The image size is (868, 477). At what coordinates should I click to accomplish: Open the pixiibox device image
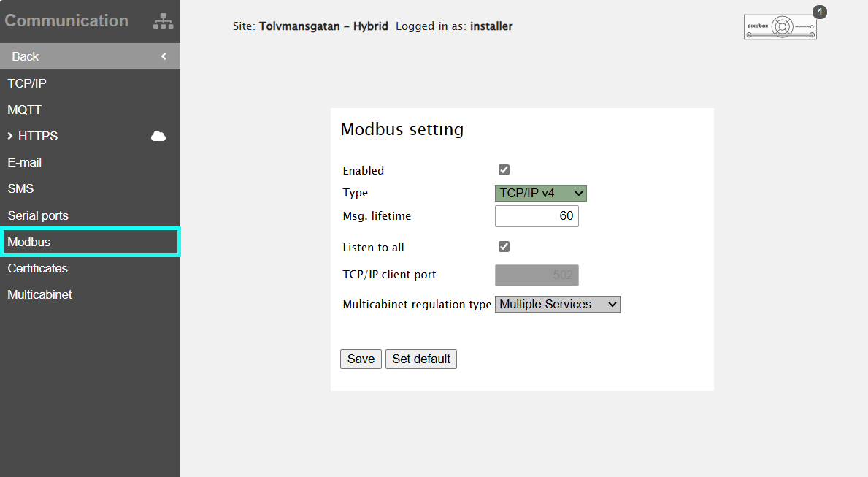point(780,26)
